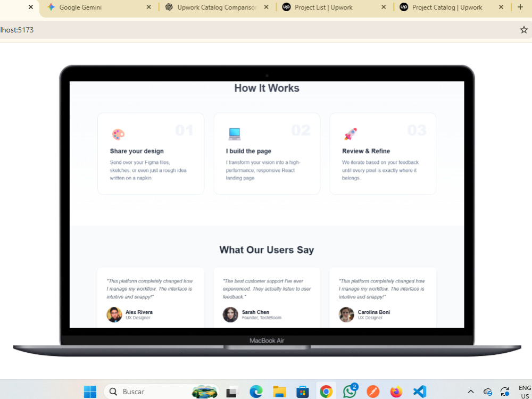The width and height of the screenshot is (532, 399).
Task: Click the laptop icon in I build the page
Action: 235,134
